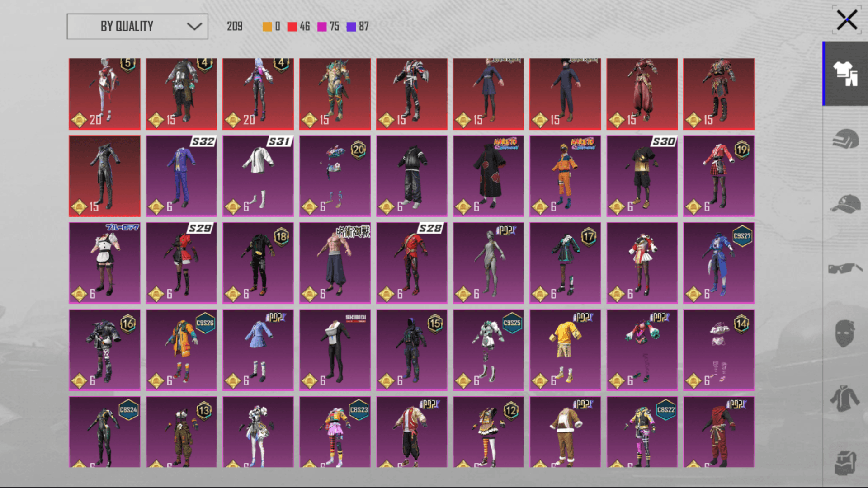The width and height of the screenshot is (868, 488).
Task: Select the outfit with badge 17
Action: 565,263
